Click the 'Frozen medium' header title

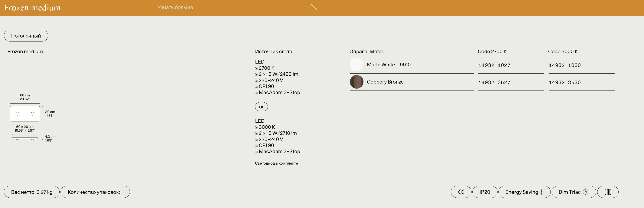[32, 8]
